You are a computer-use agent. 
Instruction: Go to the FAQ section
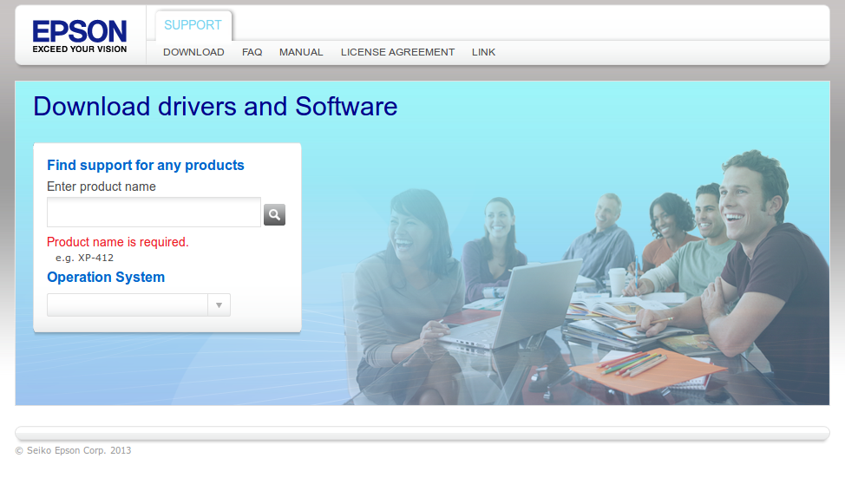(x=252, y=52)
